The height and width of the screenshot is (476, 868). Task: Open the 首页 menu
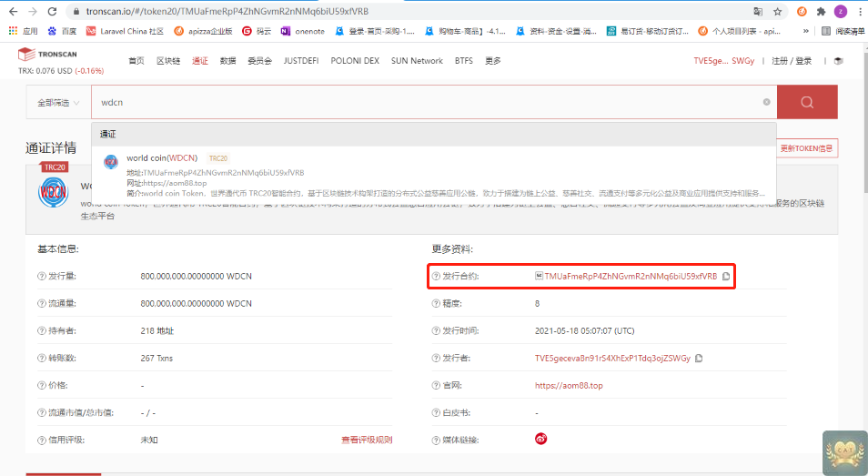[x=136, y=61]
